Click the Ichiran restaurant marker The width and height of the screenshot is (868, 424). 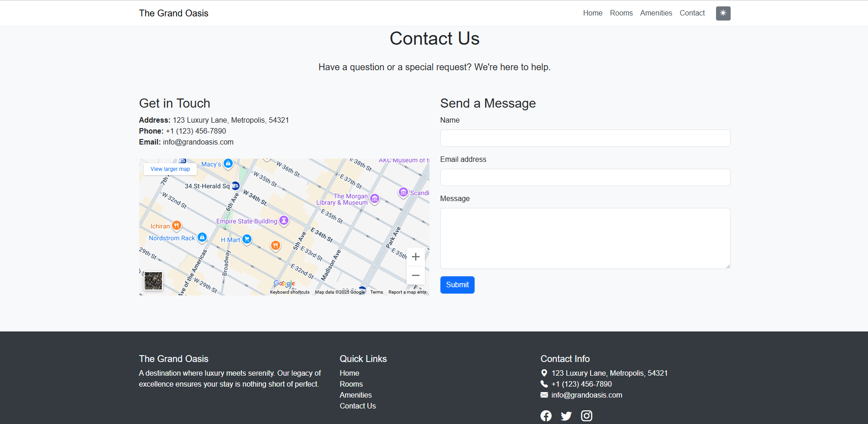(x=177, y=225)
